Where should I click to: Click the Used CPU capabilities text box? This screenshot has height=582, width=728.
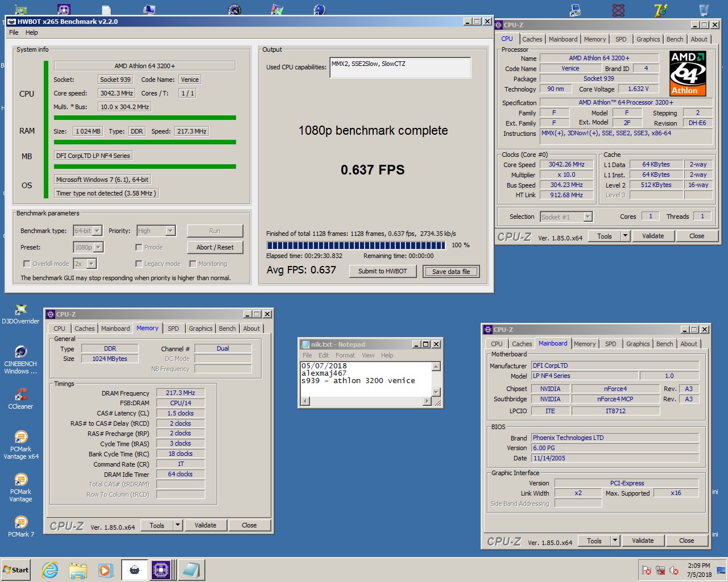point(400,68)
